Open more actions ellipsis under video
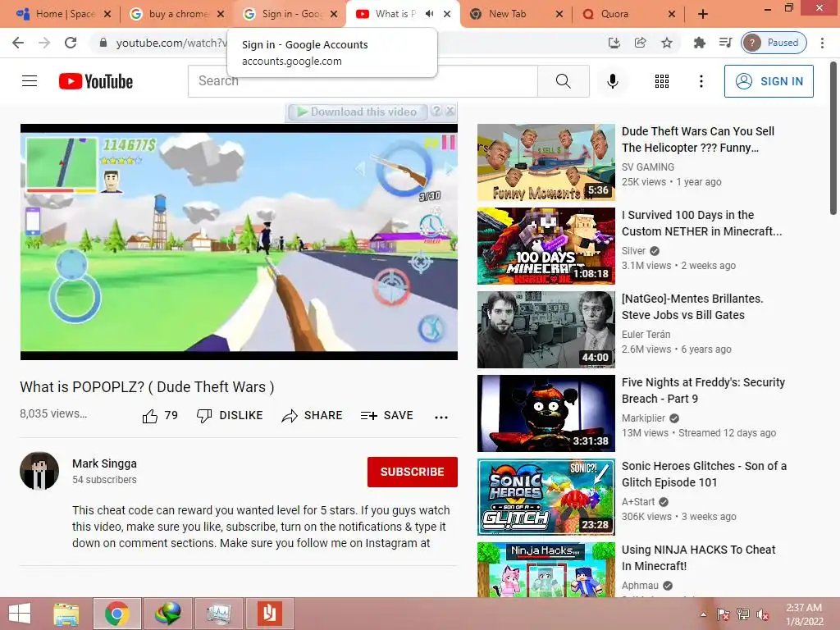Viewport: 840px width, 630px height. coord(441,417)
